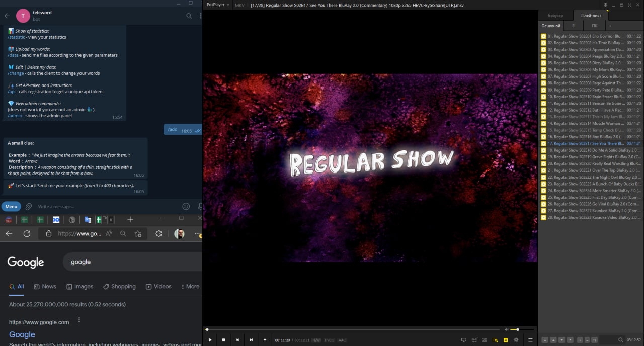Click the yellow playlist search icon
Screen dimensions: 644x346
[495, 340]
